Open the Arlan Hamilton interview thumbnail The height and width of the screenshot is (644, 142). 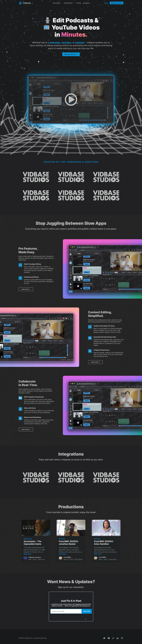pyautogui.click(x=106, y=528)
